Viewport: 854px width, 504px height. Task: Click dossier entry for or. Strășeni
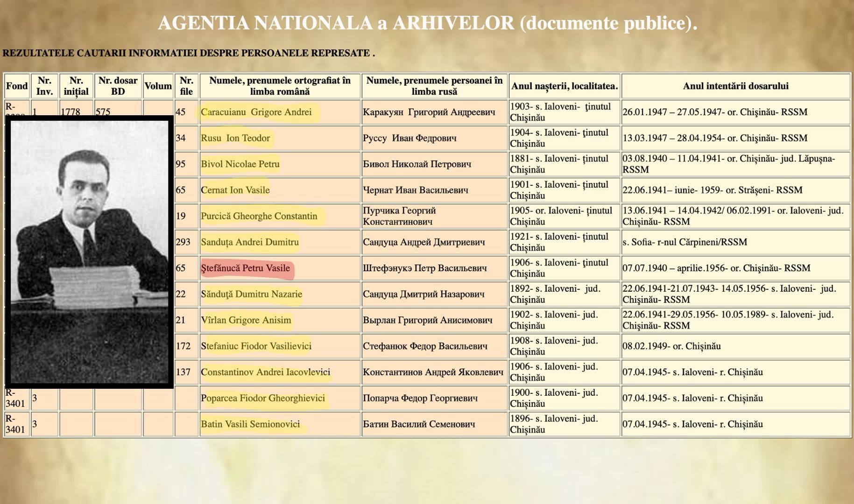736,190
